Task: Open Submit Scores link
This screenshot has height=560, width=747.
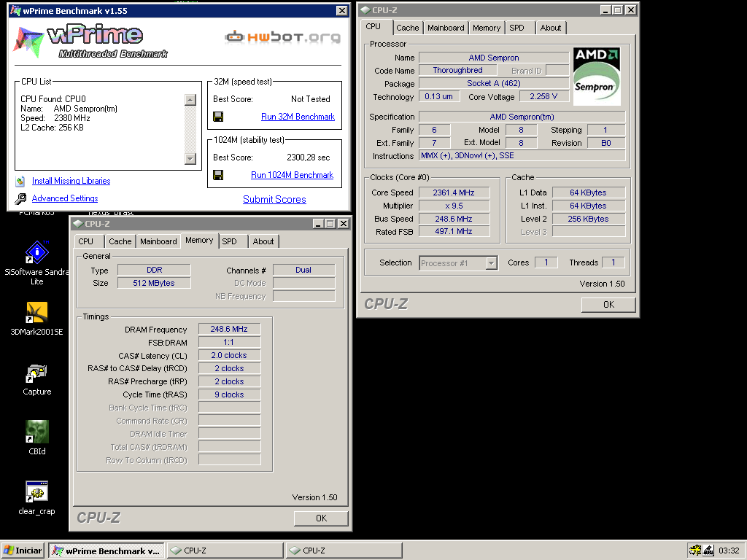Action: point(274,200)
